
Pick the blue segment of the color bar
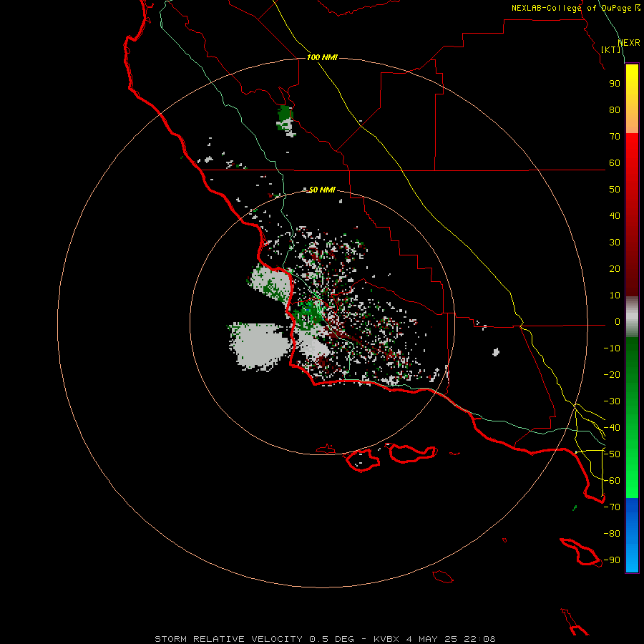tap(632, 535)
